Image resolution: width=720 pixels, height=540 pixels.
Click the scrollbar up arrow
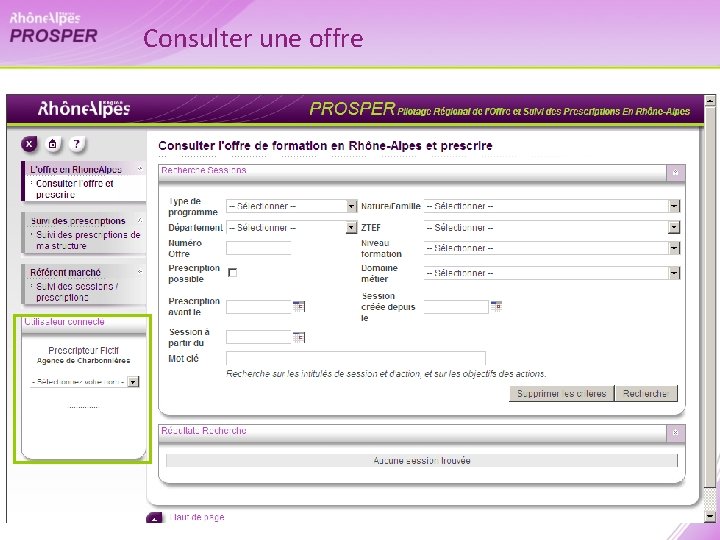pos(710,100)
